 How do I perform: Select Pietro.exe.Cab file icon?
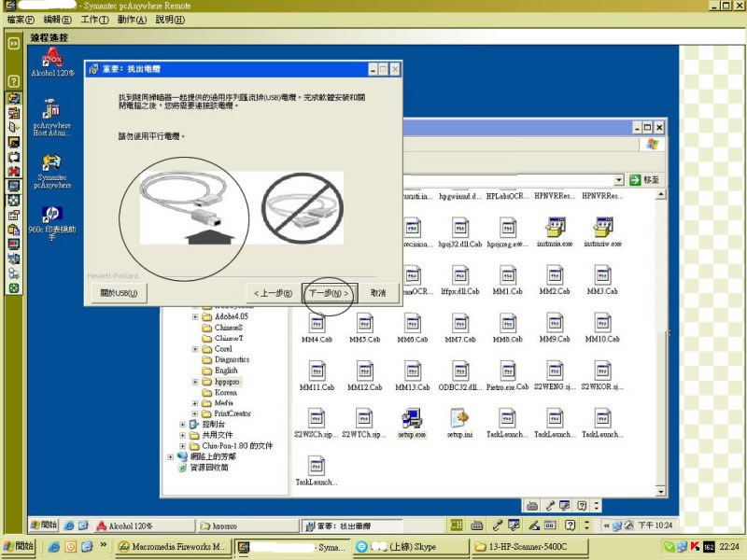(507, 376)
